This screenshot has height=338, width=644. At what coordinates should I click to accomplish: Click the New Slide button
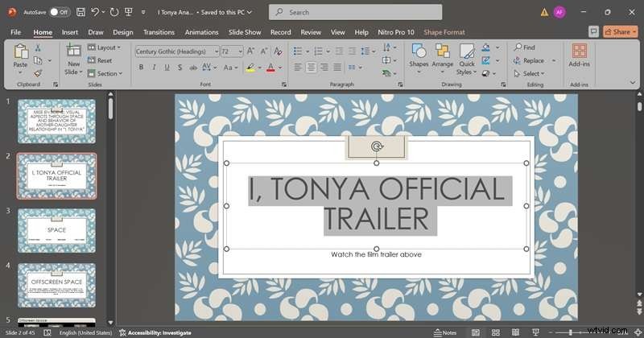[73, 60]
